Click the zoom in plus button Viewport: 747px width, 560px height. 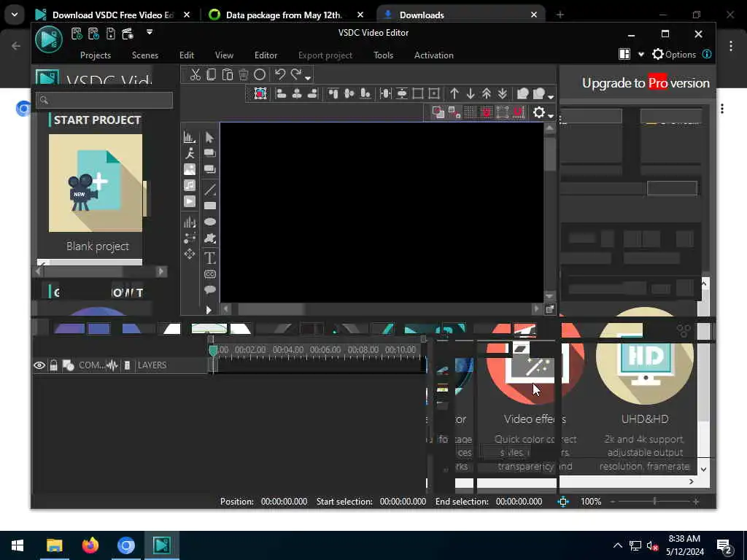click(x=696, y=502)
